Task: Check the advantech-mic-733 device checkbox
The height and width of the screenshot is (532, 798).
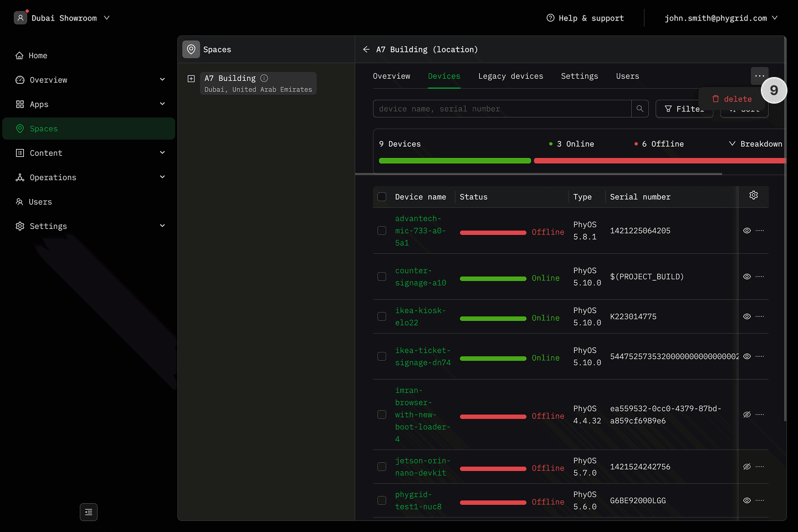Action: pos(382,231)
